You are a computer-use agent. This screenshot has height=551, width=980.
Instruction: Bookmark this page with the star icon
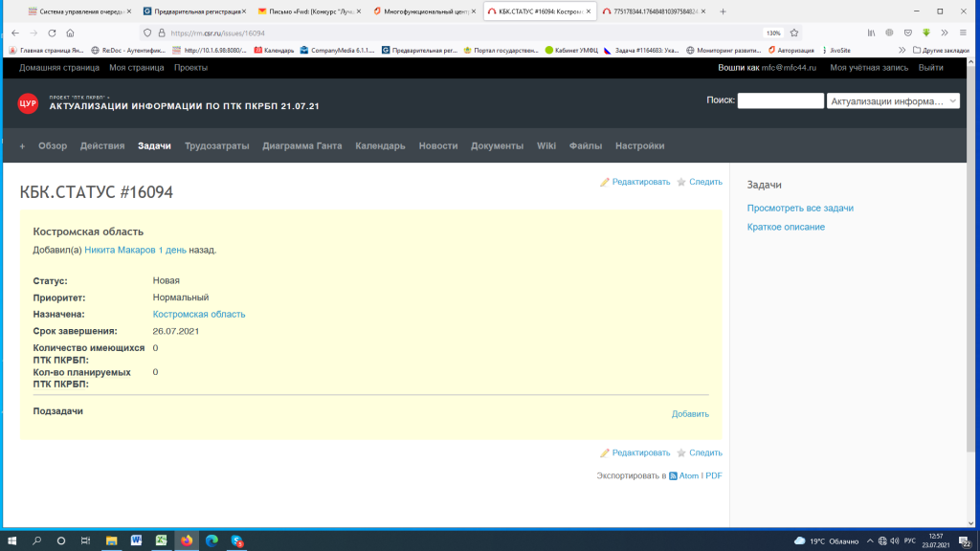click(x=794, y=33)
